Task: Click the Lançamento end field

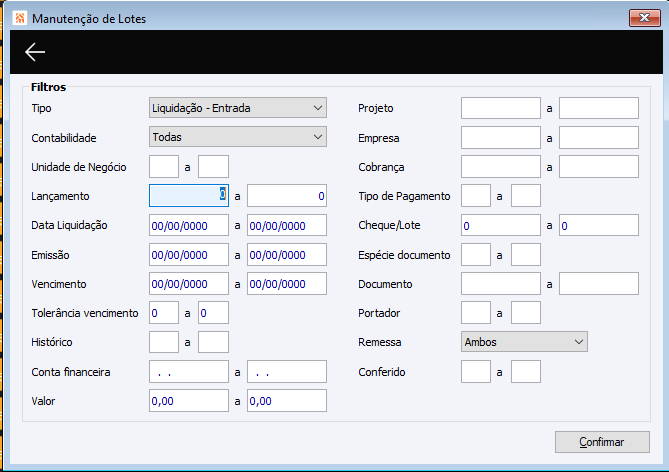Action: [287, 195]
